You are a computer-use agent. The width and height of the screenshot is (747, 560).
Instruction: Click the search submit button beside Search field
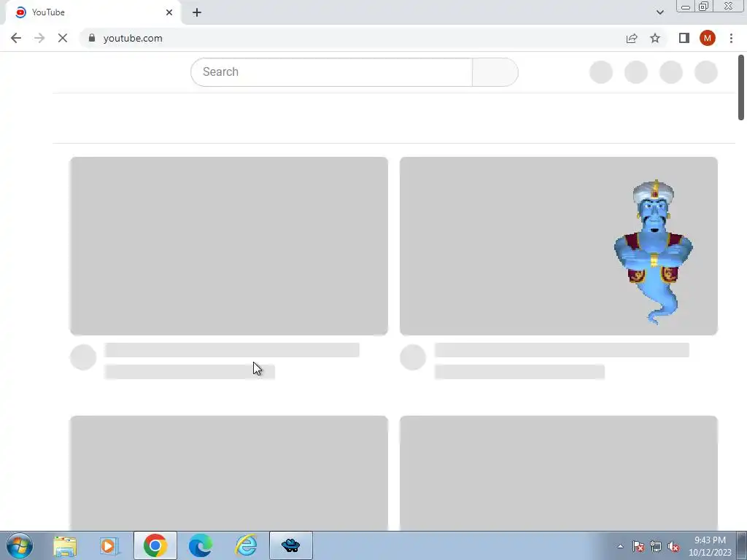(495, 72)
